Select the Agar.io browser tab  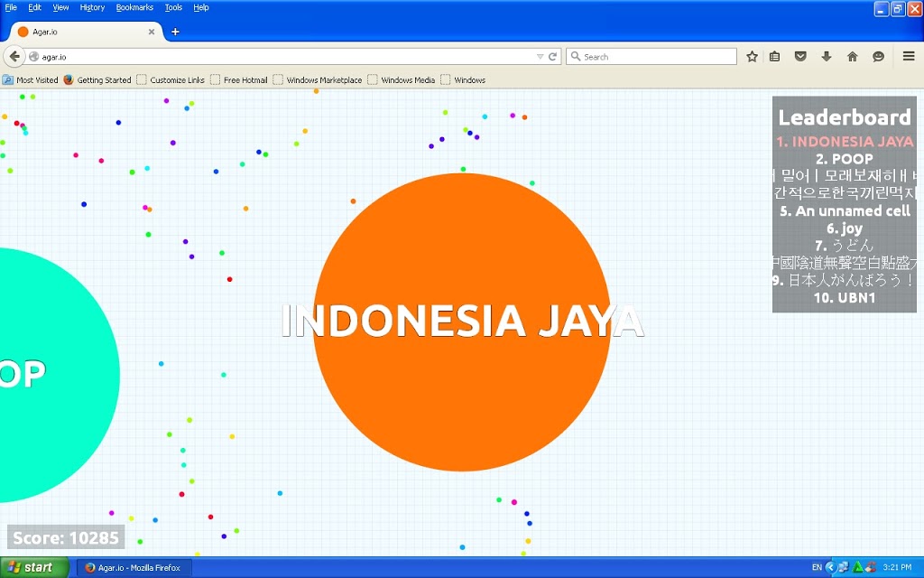(x=86, y=32)
